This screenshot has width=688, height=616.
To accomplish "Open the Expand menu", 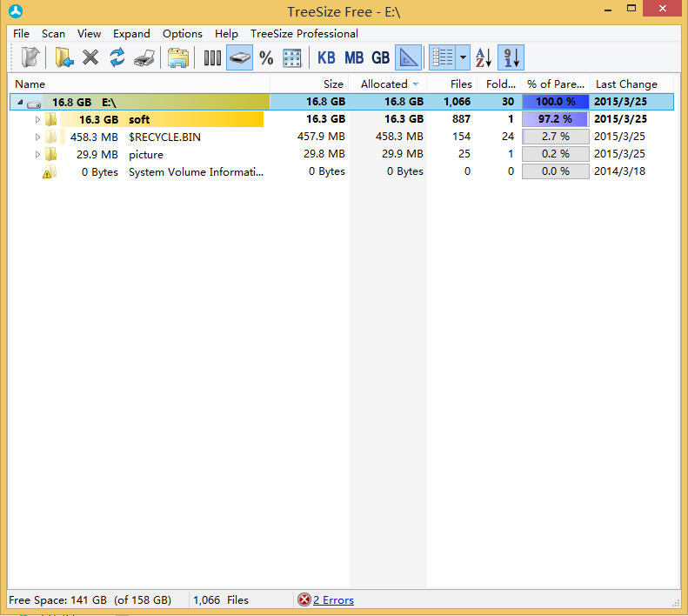I will [x=131, y=34].
